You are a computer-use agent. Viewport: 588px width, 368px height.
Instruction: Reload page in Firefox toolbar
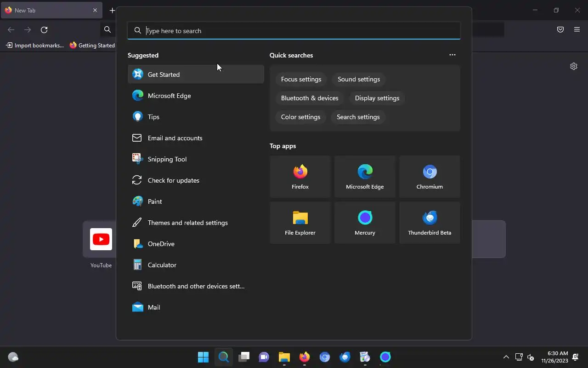coord(44,30)
